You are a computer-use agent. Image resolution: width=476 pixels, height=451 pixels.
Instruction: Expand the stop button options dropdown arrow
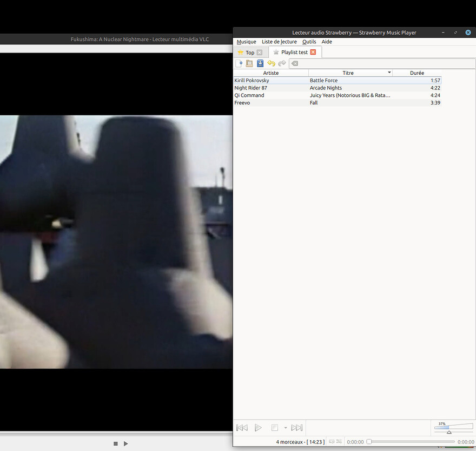click(286, 428)
